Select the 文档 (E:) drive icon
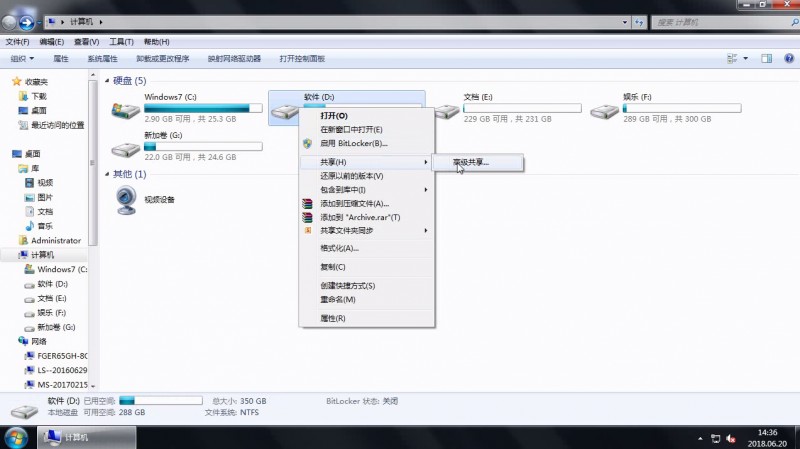Screen dimensions: 800x449 click(x=446, y=111)
